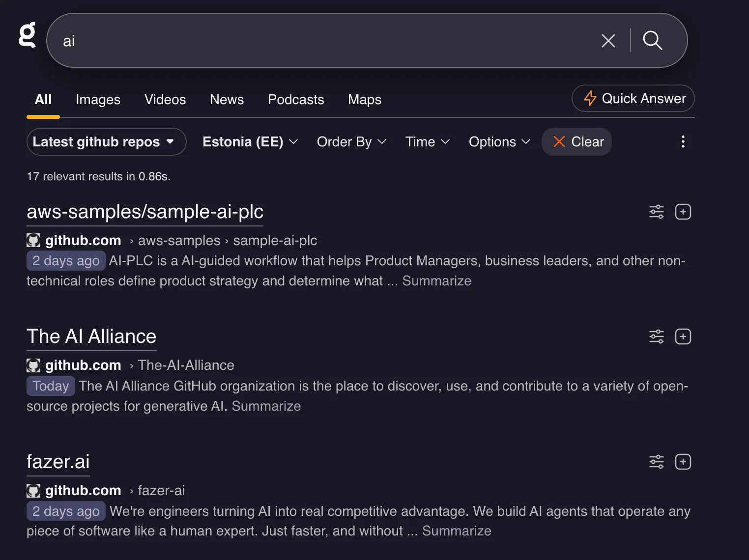Click the Clear filters button

tap(577, 142)
